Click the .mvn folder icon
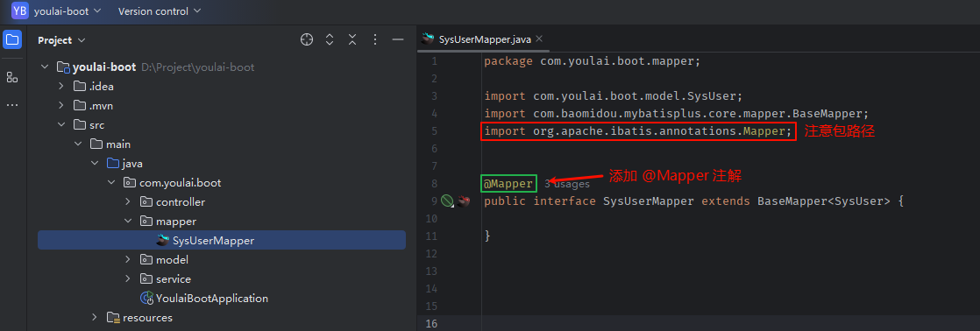The height and width of the screenshot is (331, 980). [x=80, y=106]
